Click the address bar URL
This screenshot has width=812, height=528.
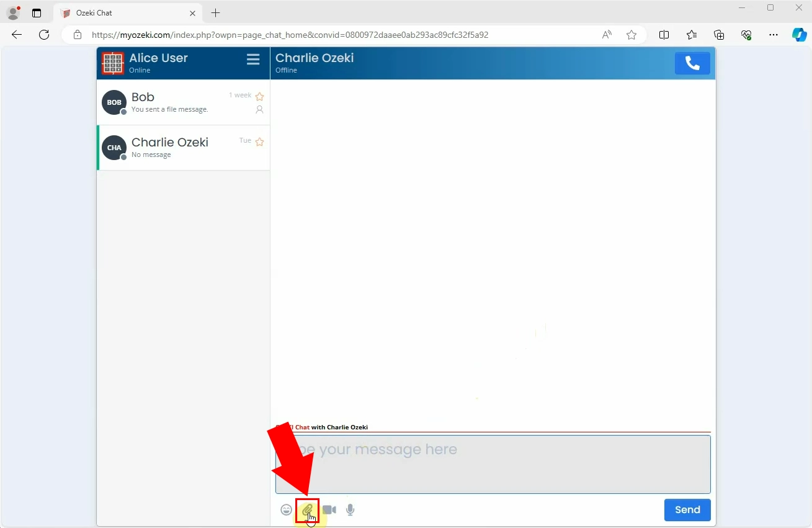(290, 35)
